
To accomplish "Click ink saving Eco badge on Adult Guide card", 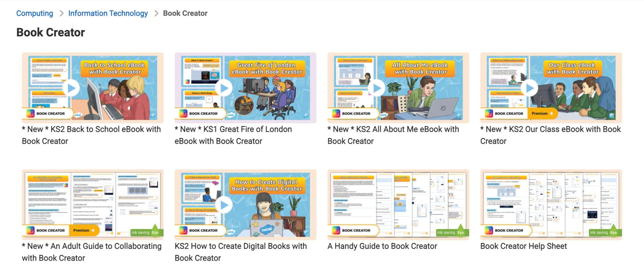I will click(147, 232).
